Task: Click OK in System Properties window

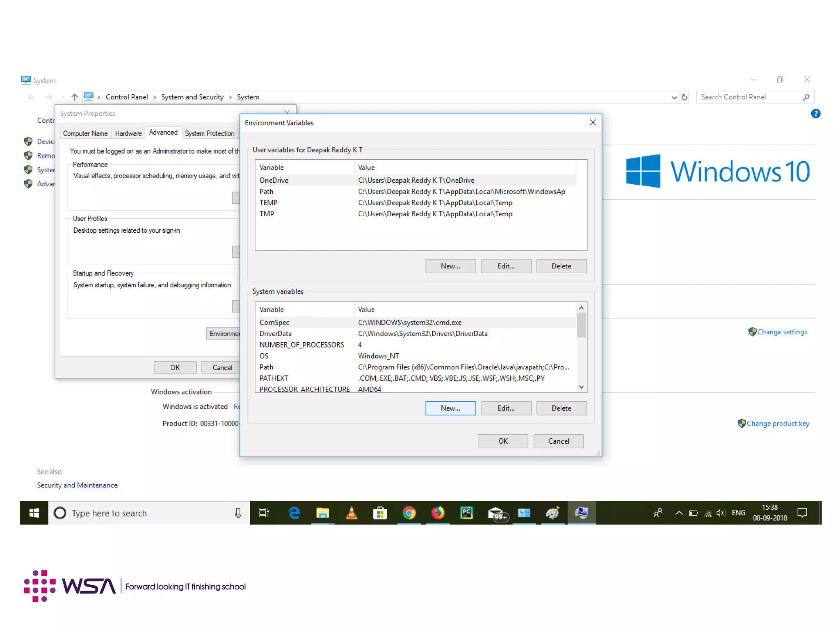Action: coord(175,367)
